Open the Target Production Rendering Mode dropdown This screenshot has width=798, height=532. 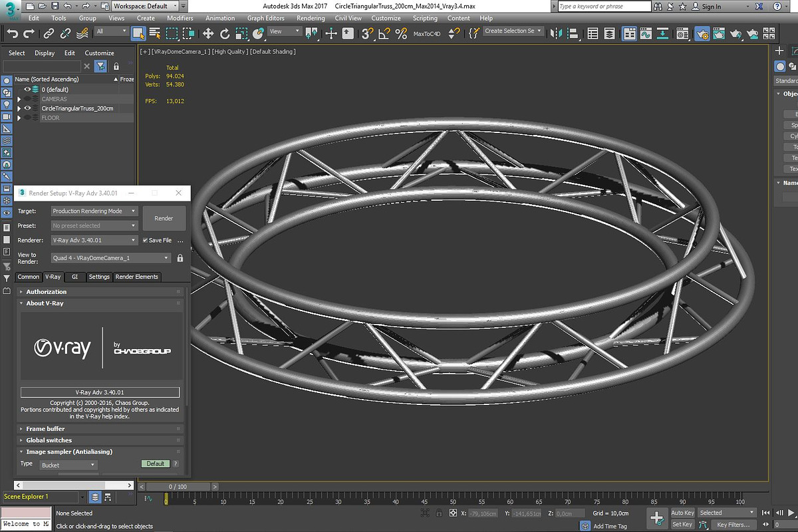pyautogui.click(x=94, y=211)
